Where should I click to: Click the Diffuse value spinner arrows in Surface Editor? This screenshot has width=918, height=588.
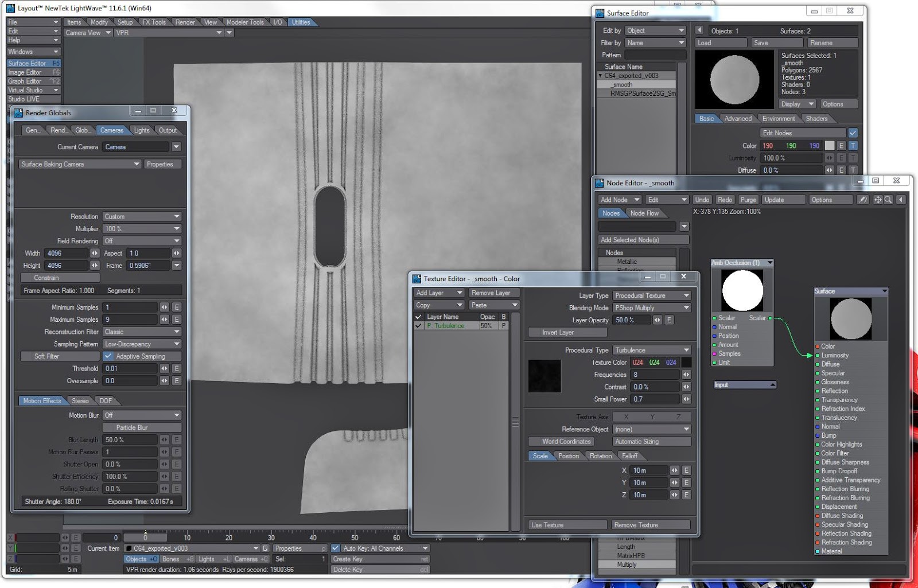[x=829, y=170]
